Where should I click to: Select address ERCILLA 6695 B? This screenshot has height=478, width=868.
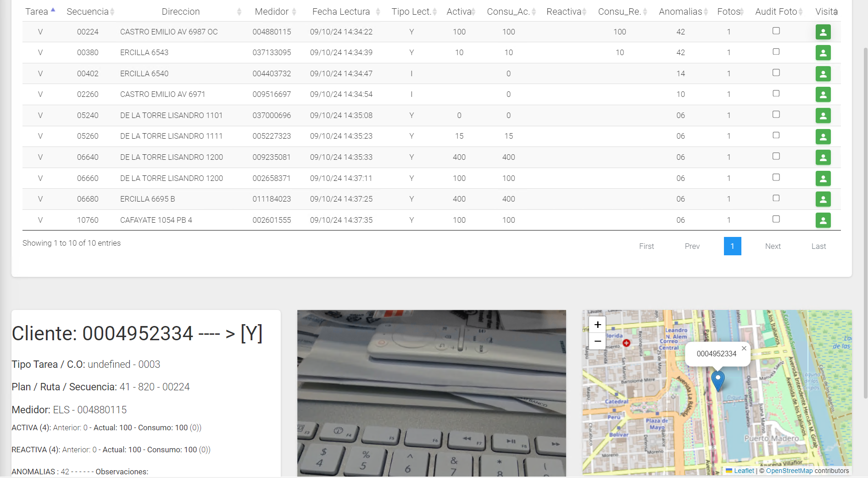coord(148,199)
